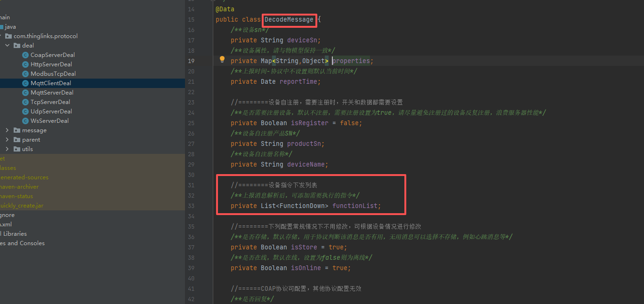Image resolution: width=644 pixels, height=304 pixels.
Task: Collapse the deal package folder
Action: [8, 46]
